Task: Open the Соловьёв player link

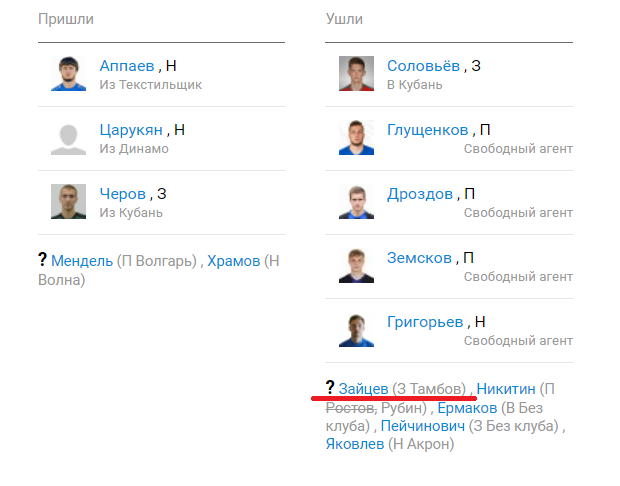Action: click(x=423, y=66)
